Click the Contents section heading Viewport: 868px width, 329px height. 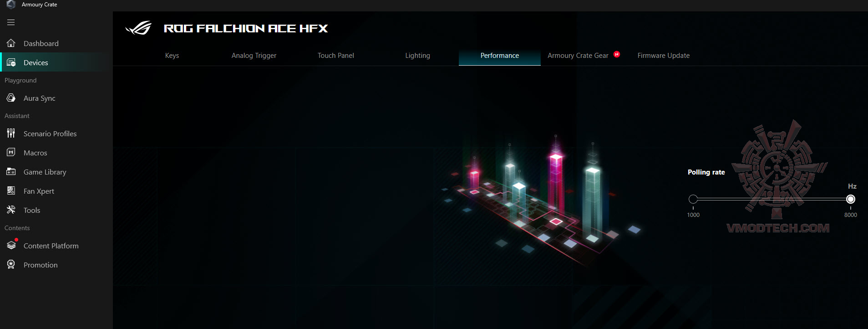(17, 228)
